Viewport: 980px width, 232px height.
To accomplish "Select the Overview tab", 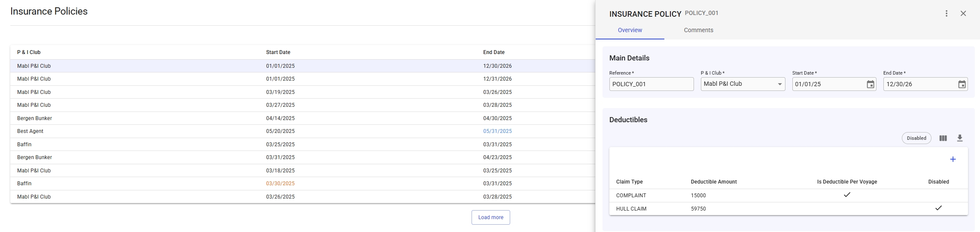I will [630, 30].
